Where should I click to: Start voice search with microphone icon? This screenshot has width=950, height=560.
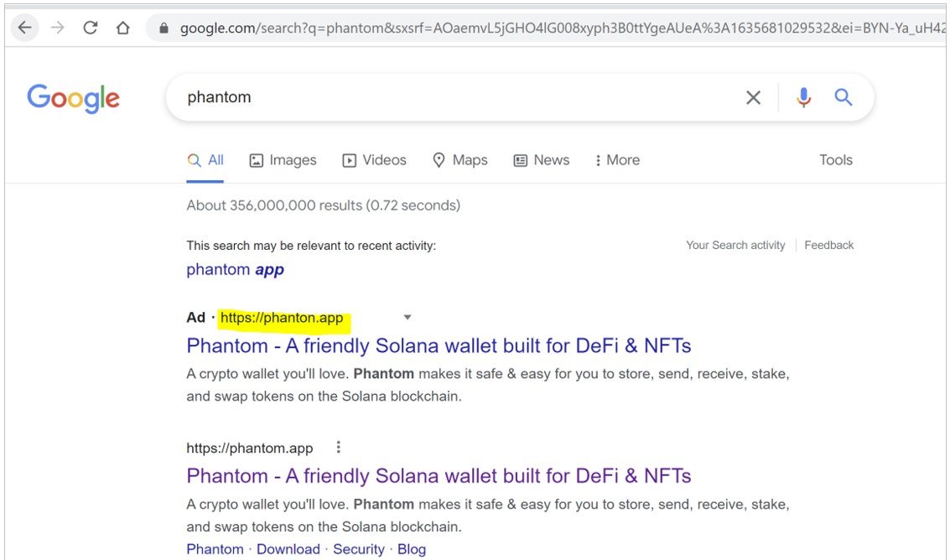803,97
